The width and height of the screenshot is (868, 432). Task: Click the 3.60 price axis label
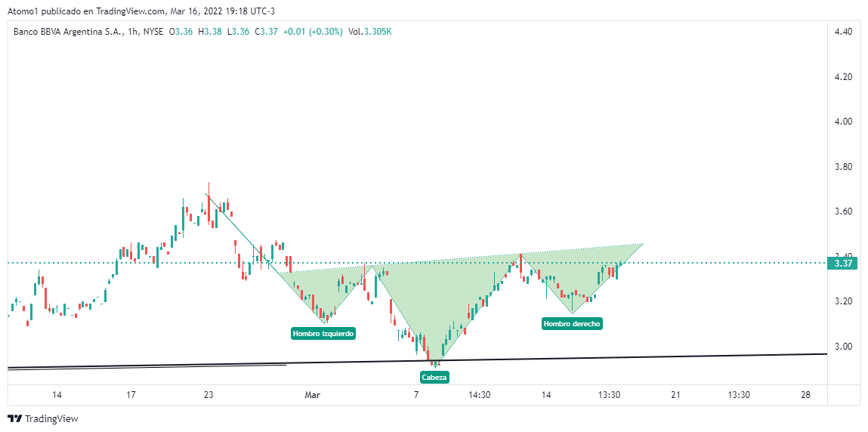[x=842, y=211]
